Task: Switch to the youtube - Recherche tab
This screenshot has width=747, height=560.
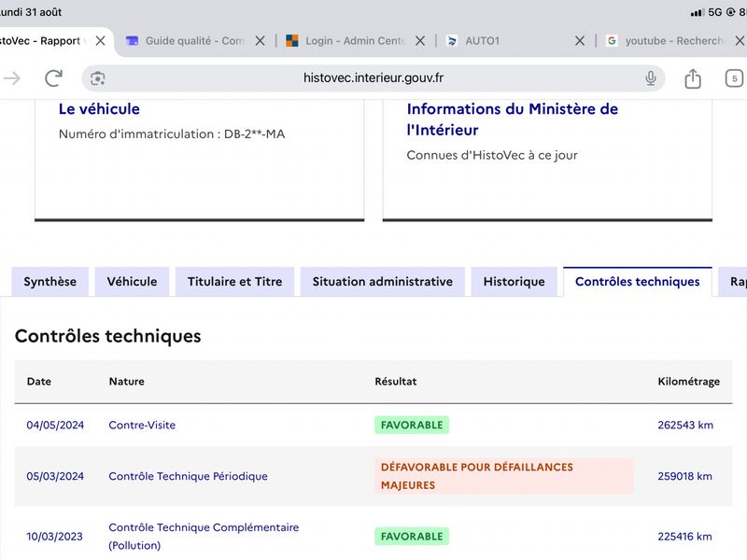Action: [665, 41]
